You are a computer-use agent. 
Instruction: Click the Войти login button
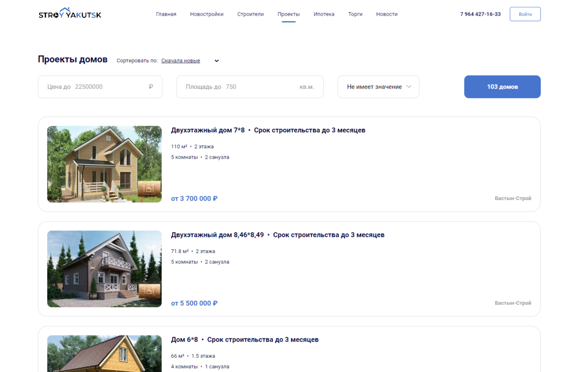(x=525, y=14)
